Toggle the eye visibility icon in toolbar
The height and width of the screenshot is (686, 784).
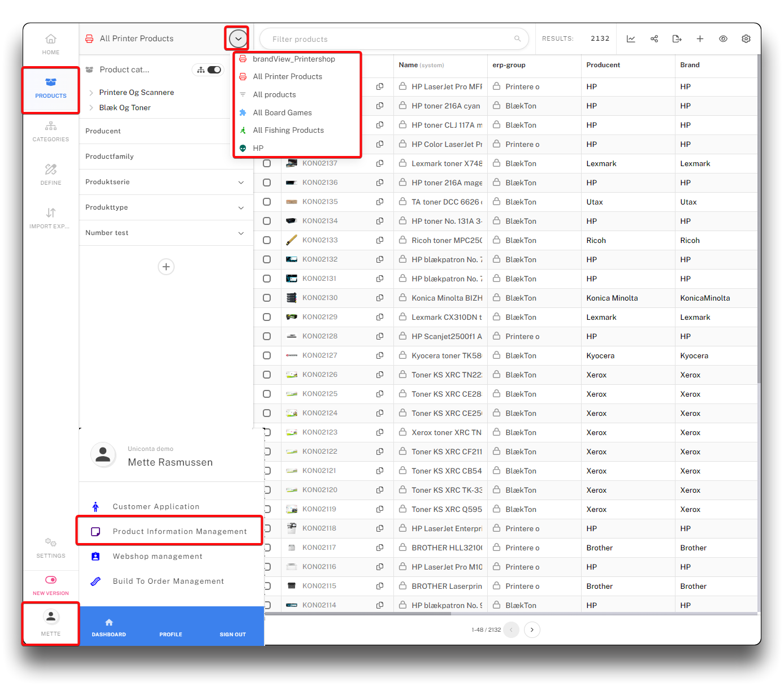click(723, 39)
